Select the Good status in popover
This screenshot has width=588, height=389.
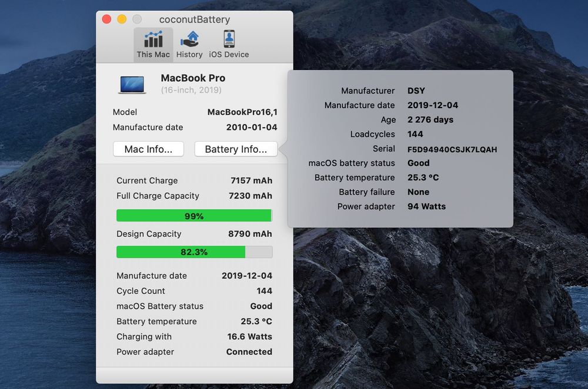coord(419,163)
